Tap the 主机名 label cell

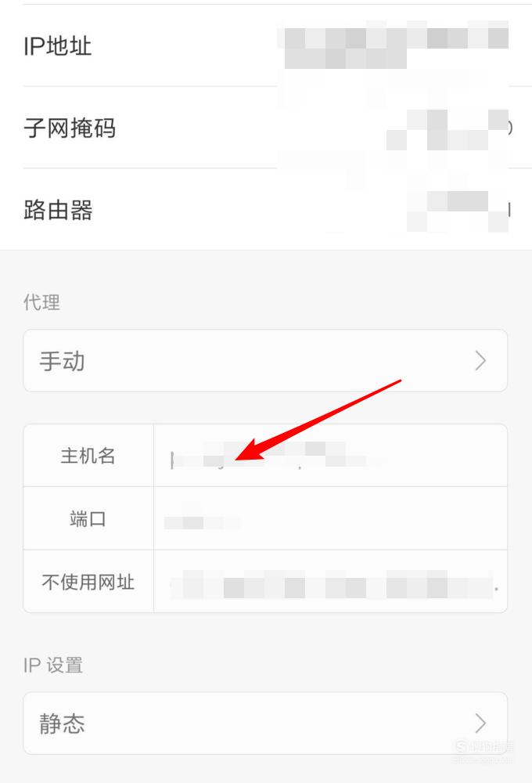click(x=88, y=456)
